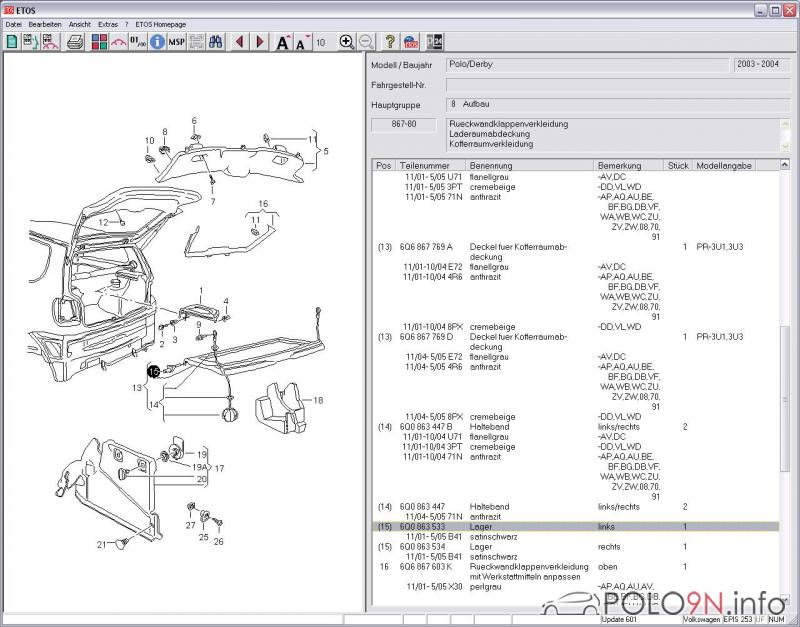This screenshot has width=800, height=627.
Task: Click the Modellangabe column header
Action: [724, 165]
